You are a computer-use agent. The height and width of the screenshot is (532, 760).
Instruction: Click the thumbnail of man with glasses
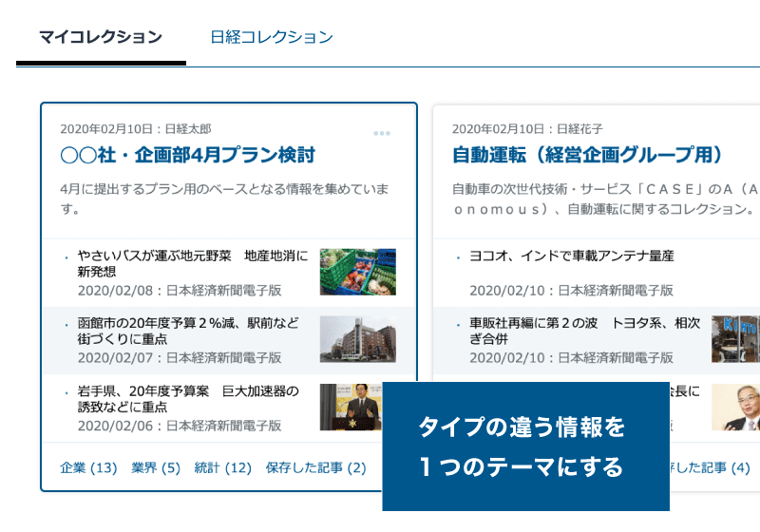735,407
